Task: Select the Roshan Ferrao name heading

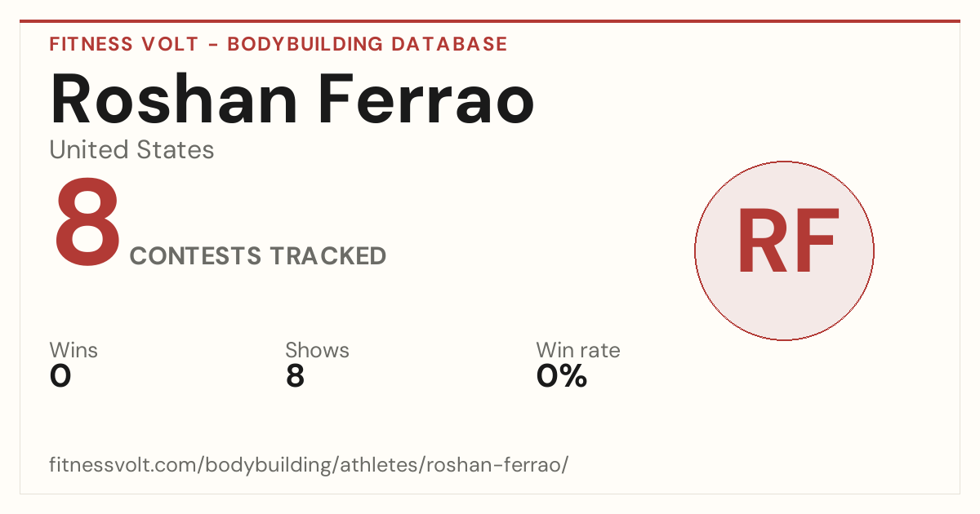Action: tap(292, 97)
